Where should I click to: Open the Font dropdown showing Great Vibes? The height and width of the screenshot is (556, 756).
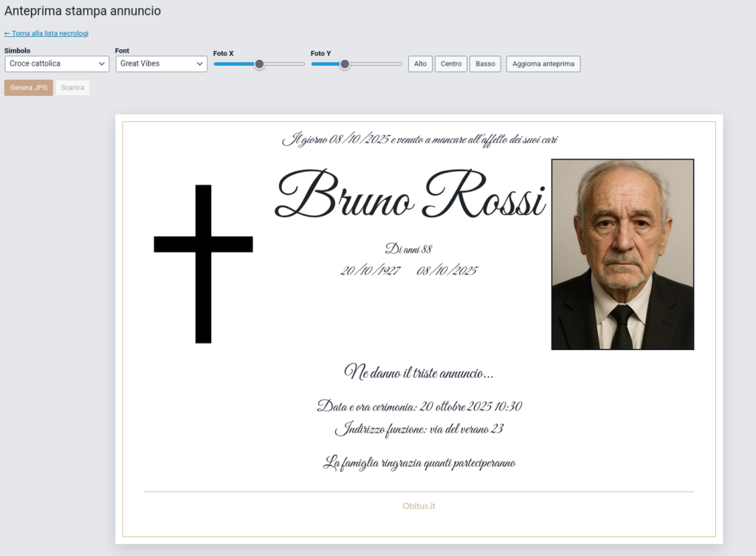[162, 64]
